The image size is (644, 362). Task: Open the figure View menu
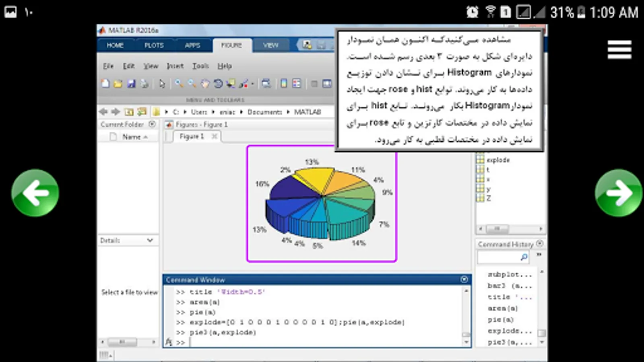point(151,66)
